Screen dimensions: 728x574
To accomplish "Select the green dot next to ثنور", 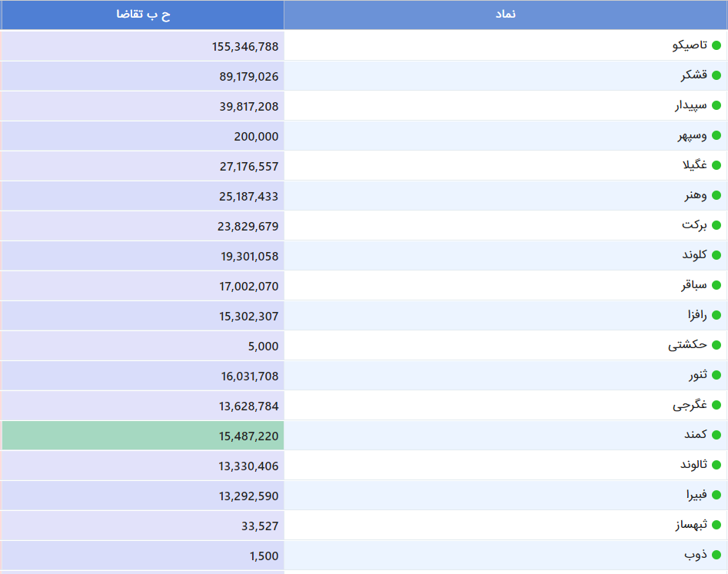I will click(x=716, y=375).
